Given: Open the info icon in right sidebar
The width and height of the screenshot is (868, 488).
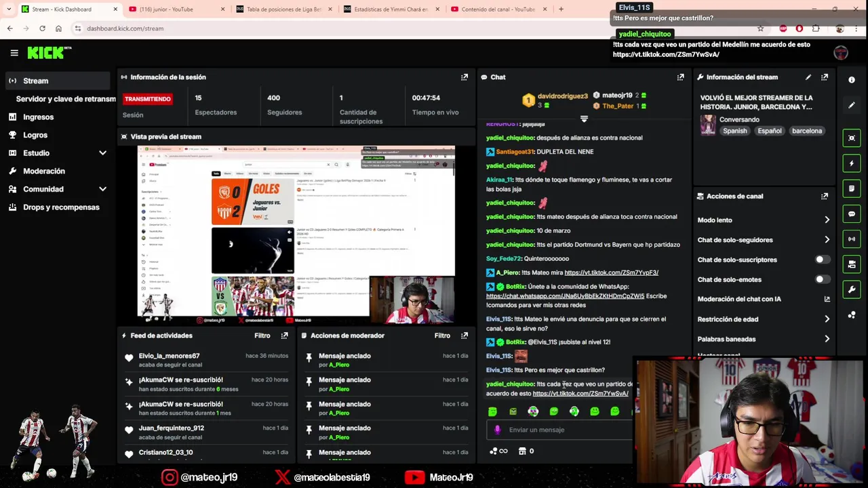Looking at the screenshot, I should click(x=852, y=80).
